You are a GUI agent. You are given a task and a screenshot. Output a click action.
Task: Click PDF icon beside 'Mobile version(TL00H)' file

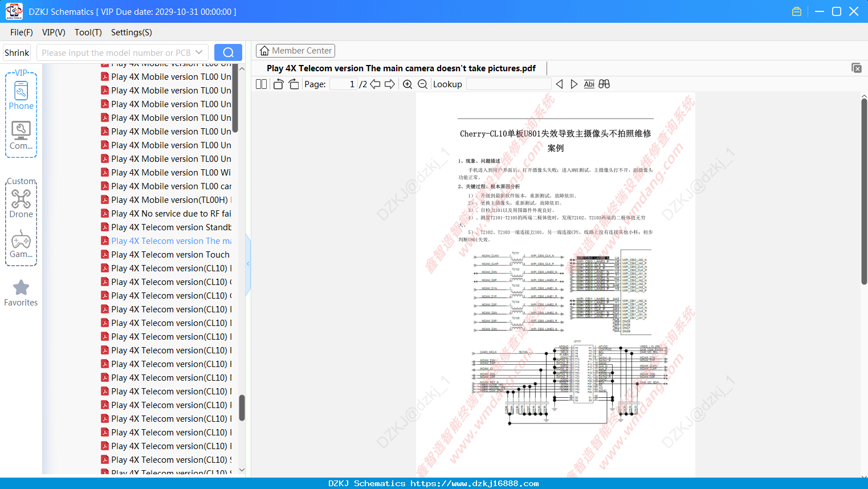pyautogui.click(x=105, y=199)
